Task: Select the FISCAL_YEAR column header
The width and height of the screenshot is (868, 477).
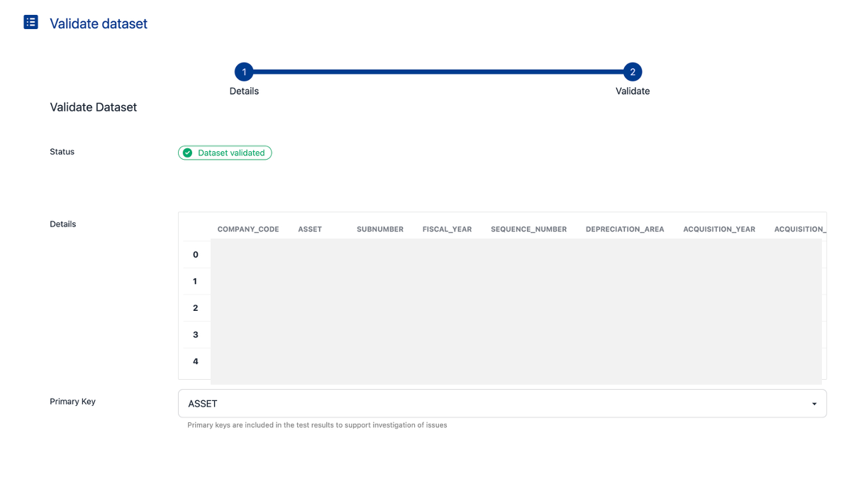Action: [447, 229]
